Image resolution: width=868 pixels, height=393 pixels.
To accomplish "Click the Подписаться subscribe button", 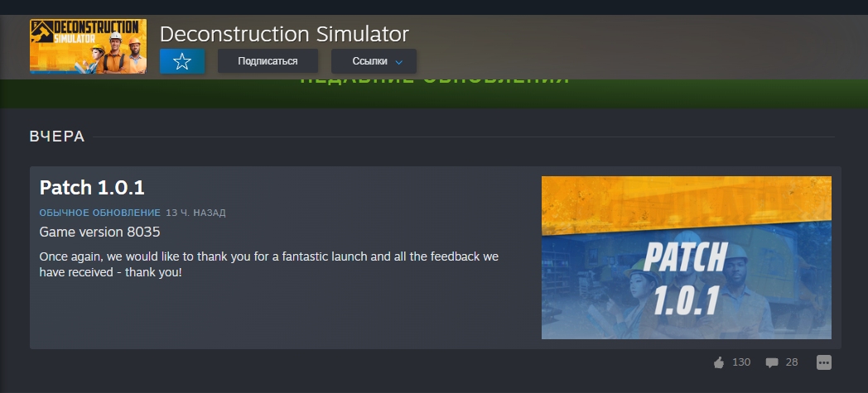I will (x=268, y=61).
